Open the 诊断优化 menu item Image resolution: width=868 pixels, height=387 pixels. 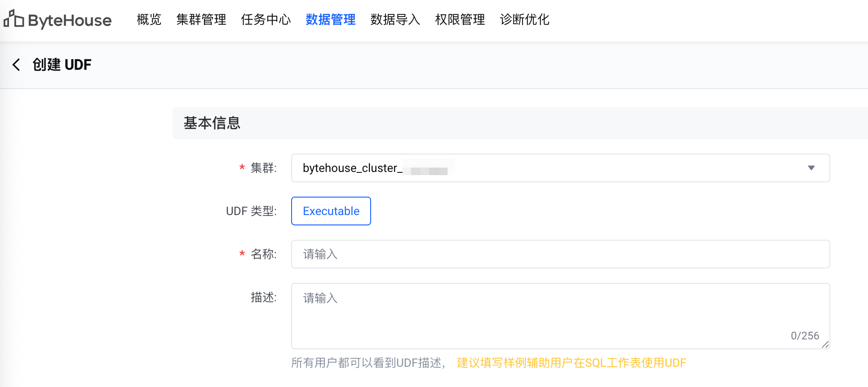point(525,19)
